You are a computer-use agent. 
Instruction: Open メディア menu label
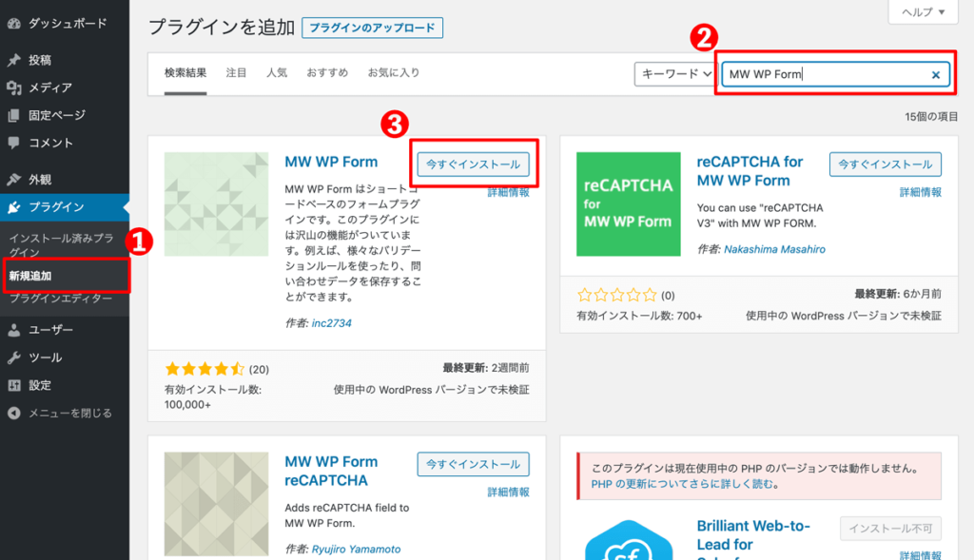pyautogui.click(x=50, y=87)
